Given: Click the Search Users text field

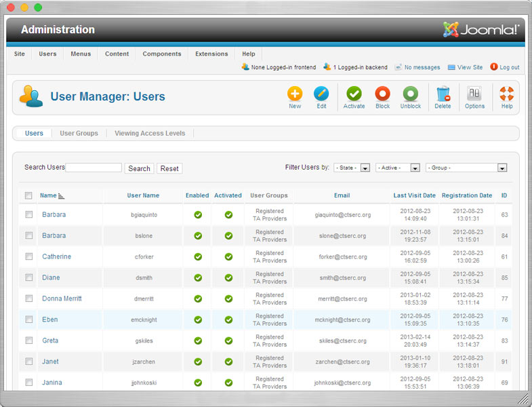Looking at the screenshot, I should pos(94,168).
